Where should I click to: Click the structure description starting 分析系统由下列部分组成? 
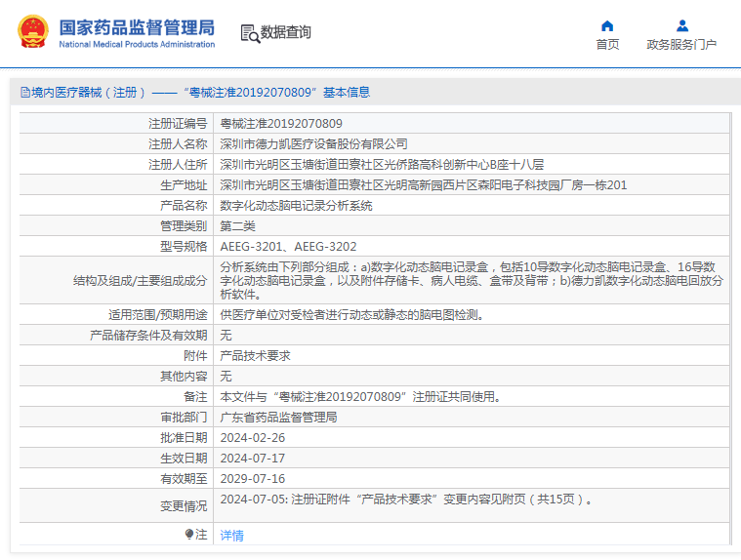point(472,280)
